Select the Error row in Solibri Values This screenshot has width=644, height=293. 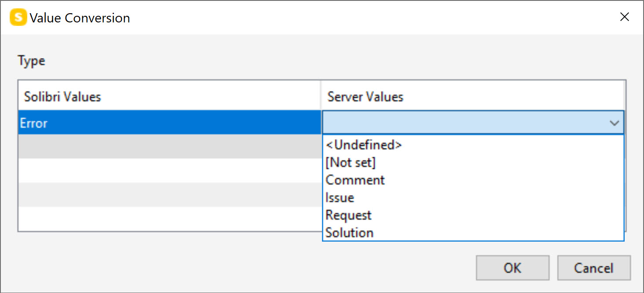[x=170, y=123]
